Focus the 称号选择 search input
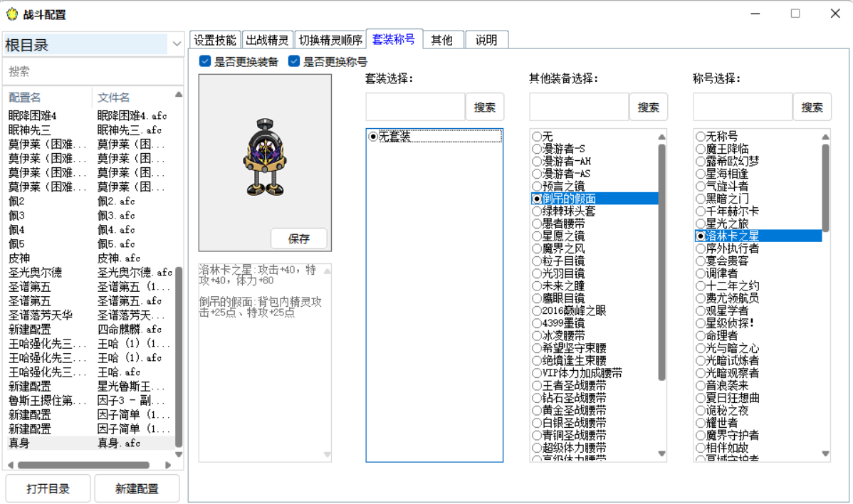Image resolution: width=853 pixels, height=504 pixels. [743, 107]
